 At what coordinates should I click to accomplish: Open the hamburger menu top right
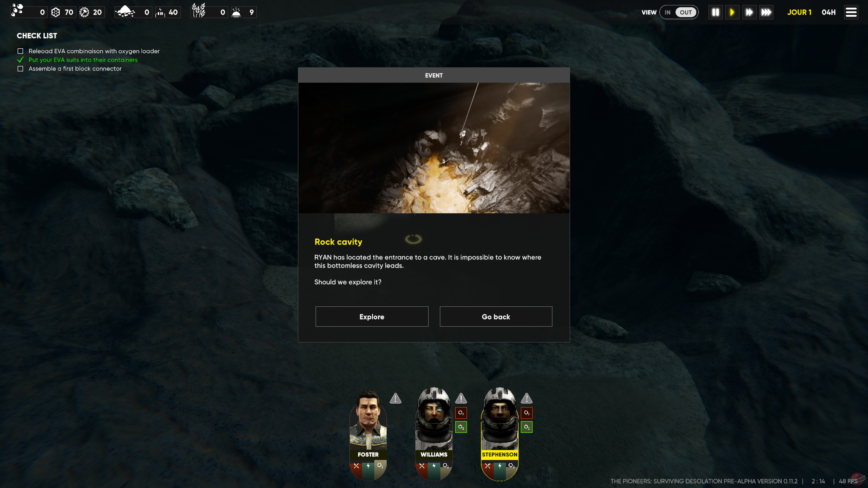851,12
